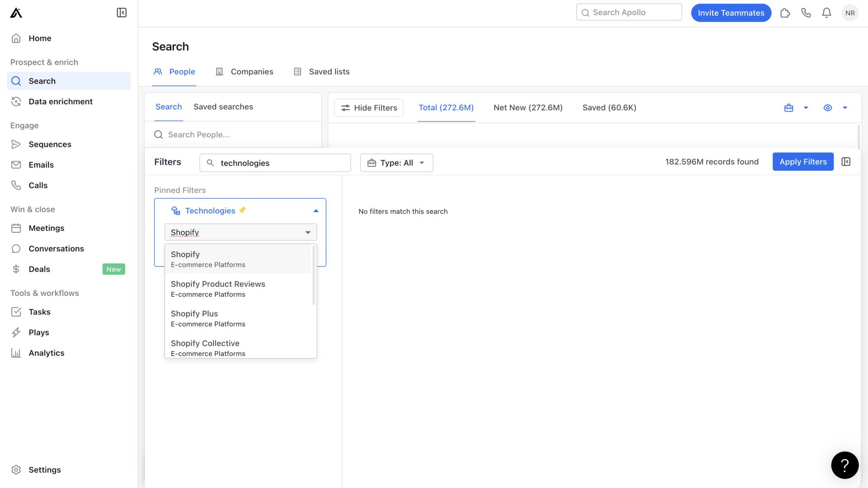Toggle the eye view icon
868x488 pixels.
click(x=828, y=108)
